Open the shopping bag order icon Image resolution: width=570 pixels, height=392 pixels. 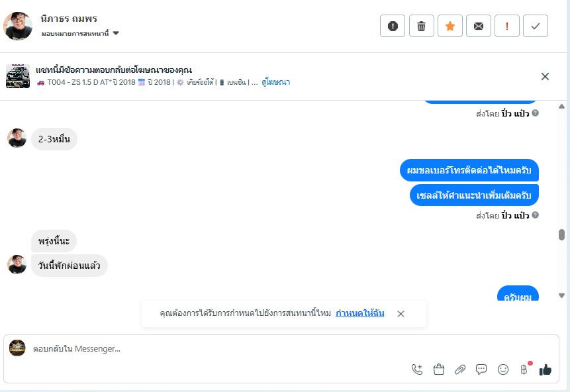[x=438, y=369]
